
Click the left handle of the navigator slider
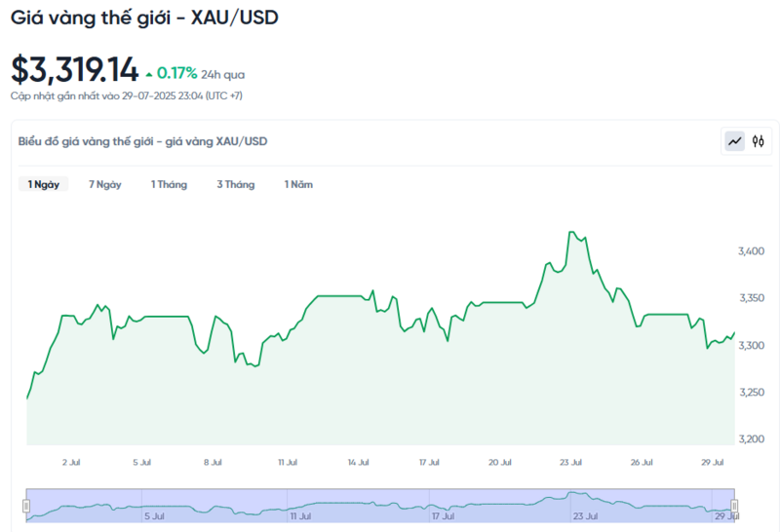[x=26, y=505]
